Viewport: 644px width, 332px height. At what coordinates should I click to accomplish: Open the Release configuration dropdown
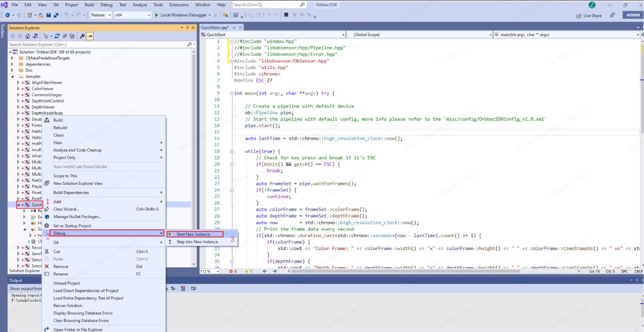(101, 15)
